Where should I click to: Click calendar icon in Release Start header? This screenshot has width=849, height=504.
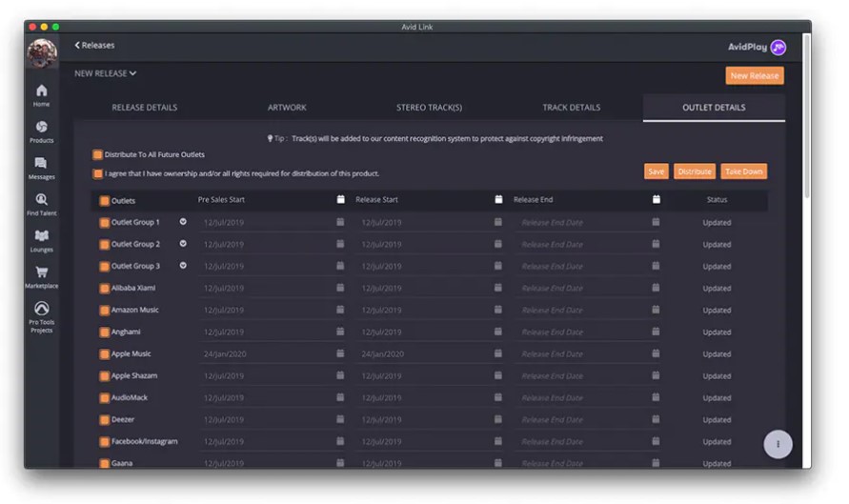[x=498, y=200]
